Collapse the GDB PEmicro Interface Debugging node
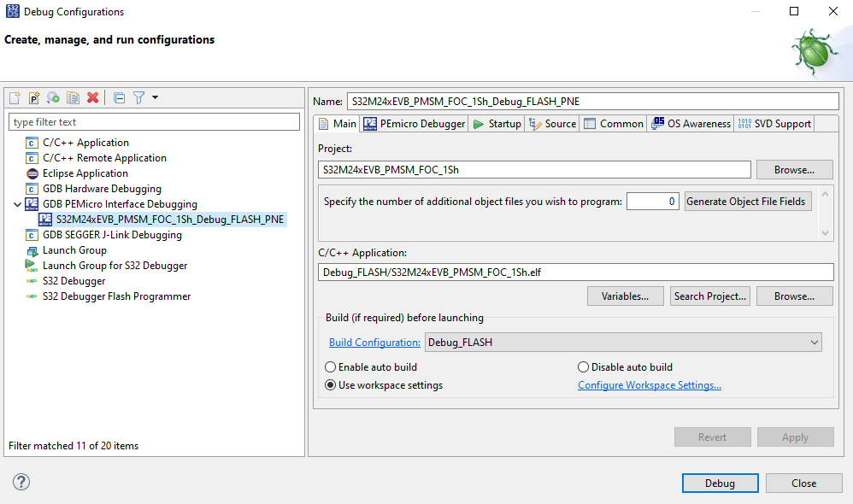This screenshot has width=853, height=504. click(x=17, y=203)
